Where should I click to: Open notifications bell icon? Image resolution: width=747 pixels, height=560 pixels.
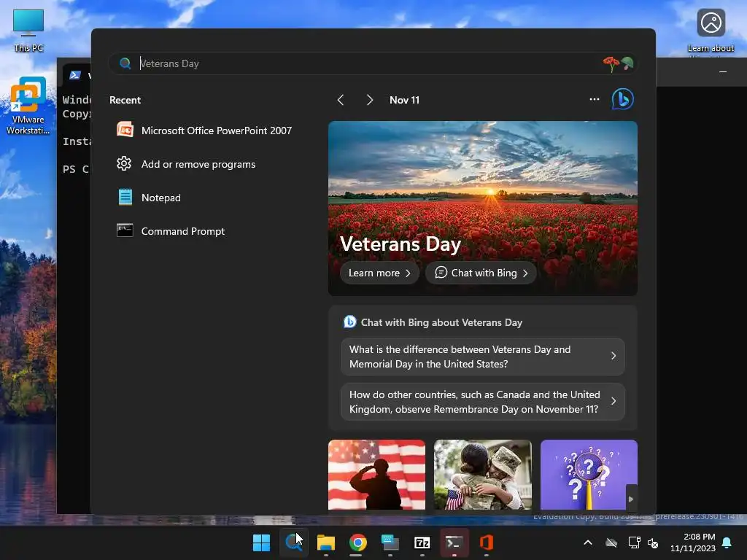click(x=727, y=542)
